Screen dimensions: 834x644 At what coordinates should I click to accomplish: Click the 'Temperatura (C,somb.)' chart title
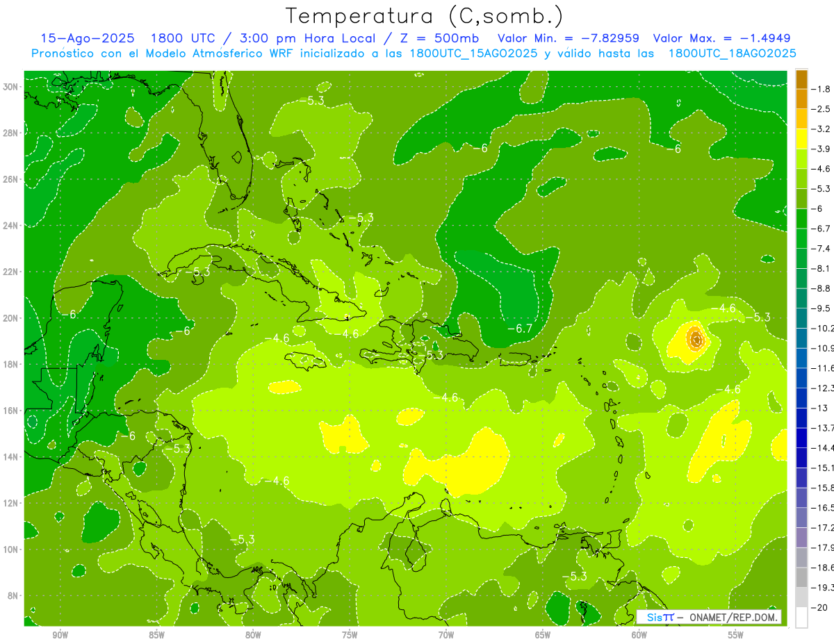click(x=425, y=16)
